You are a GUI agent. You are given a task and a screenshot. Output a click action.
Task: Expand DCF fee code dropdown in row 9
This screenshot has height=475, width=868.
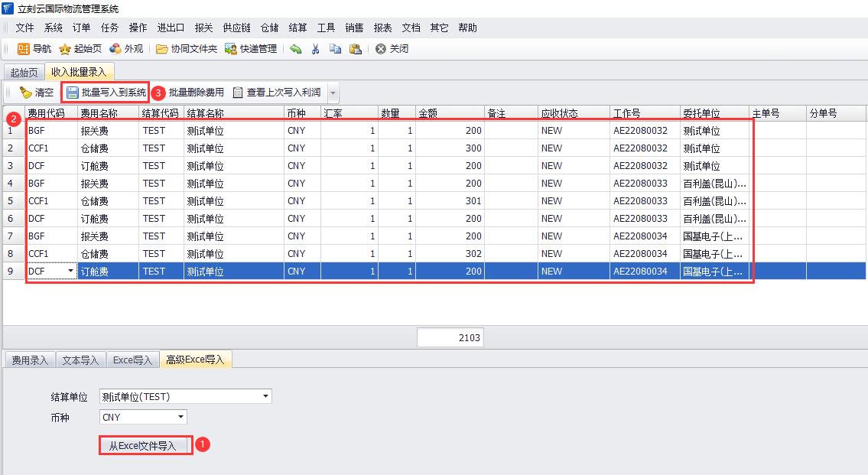[71, 272]
